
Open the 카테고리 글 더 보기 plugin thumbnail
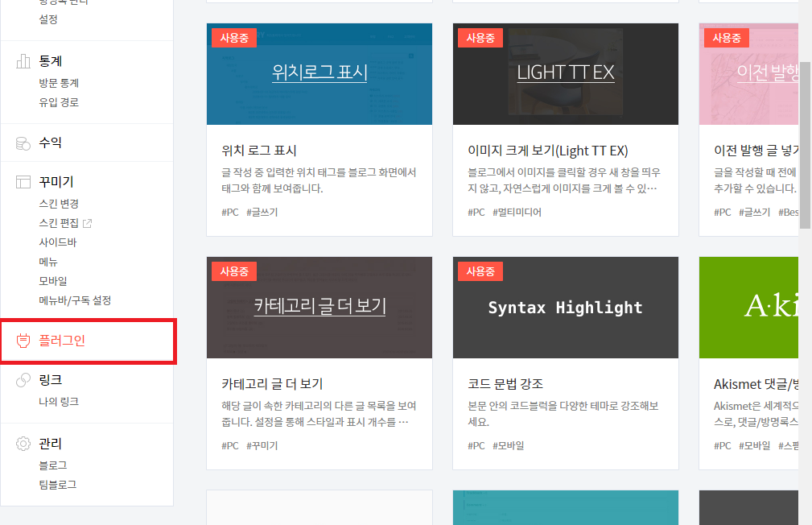pos(319,308)
